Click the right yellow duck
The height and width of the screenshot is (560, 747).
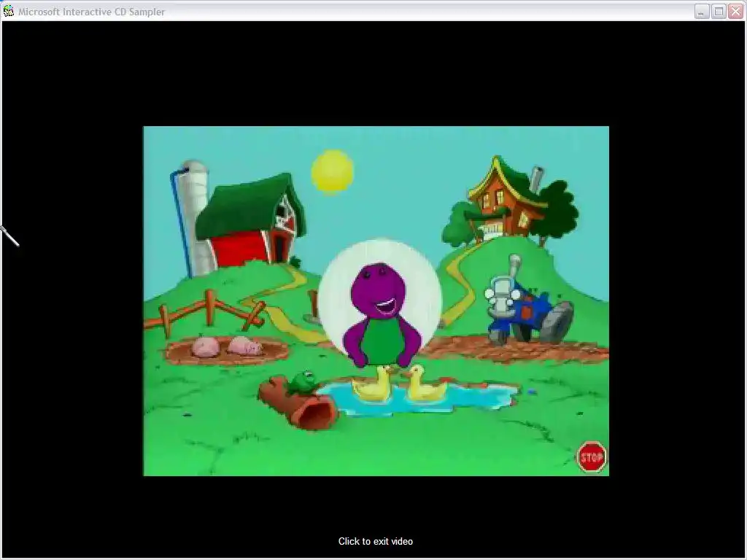tap(425, 384)
